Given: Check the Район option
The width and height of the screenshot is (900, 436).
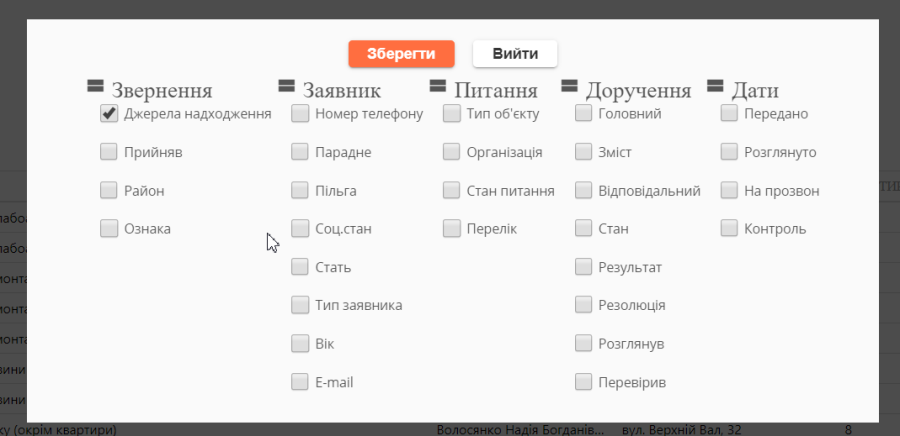Looking at the screenshot, I should [x=109, y=190].
